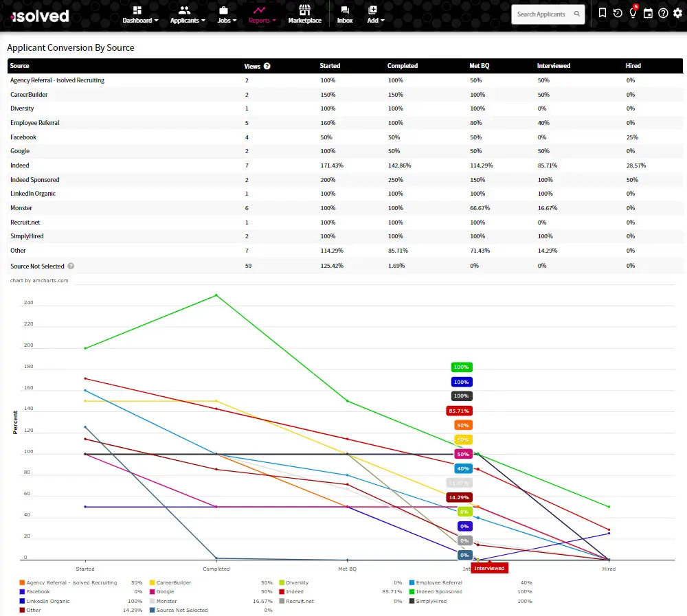The image size is (687, 616).
Task: Select the 'Employee Referral' table row label
Action: [x=34, y=123]
